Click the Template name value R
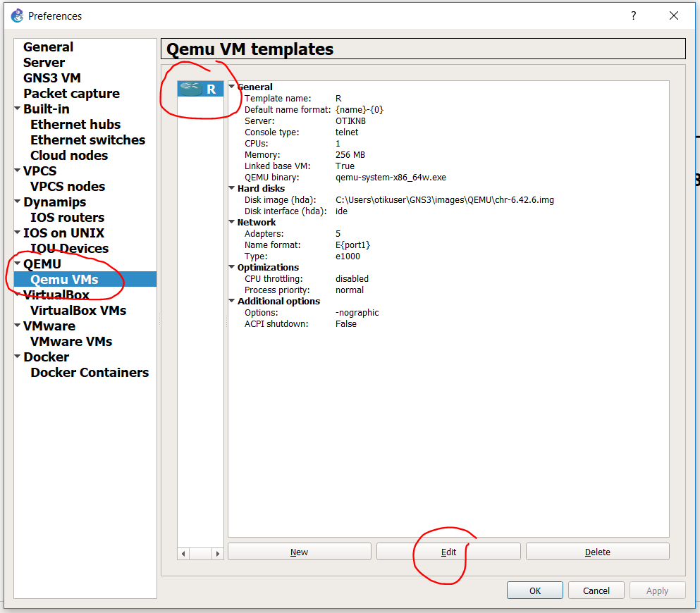Image resolution: width=700 pixels, height=613 pixels. click(338, 98)
